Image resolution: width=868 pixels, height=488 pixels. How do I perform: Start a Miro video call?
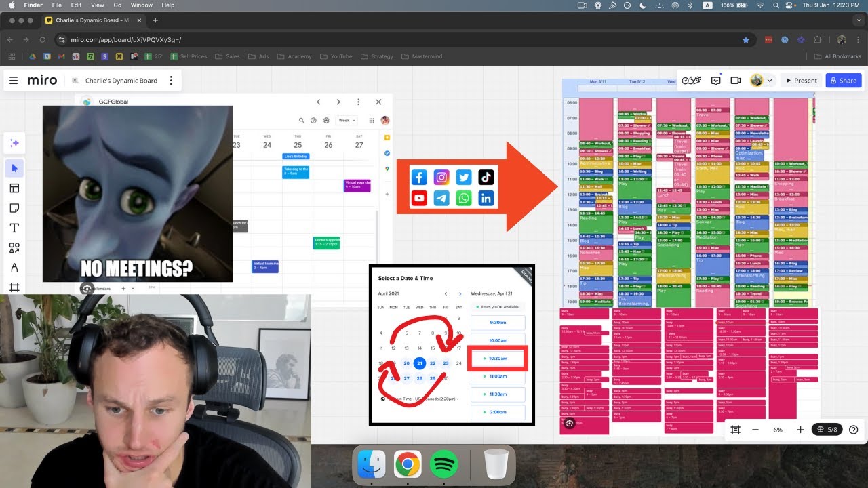point(736,81)
